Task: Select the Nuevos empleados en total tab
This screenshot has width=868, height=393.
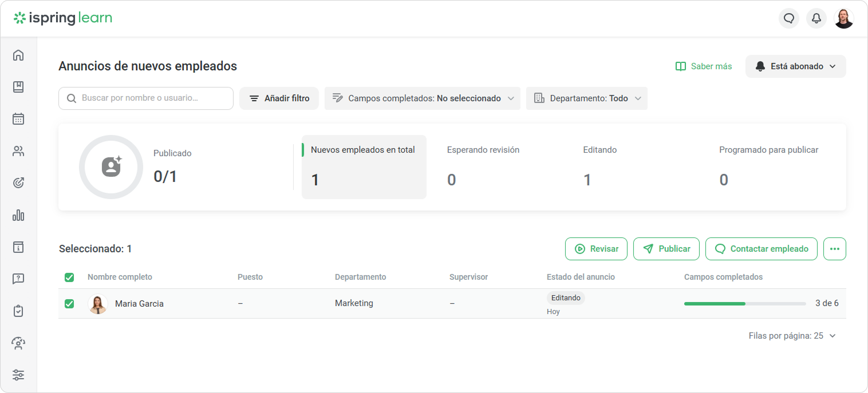Action: coord(364,166)
